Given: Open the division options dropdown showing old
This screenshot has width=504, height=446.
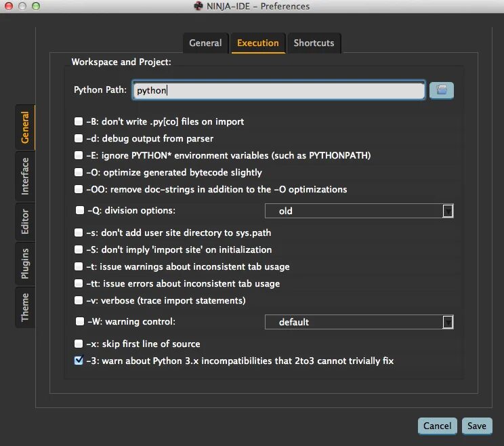Looking at the screenshot, I should pos(358,211).
